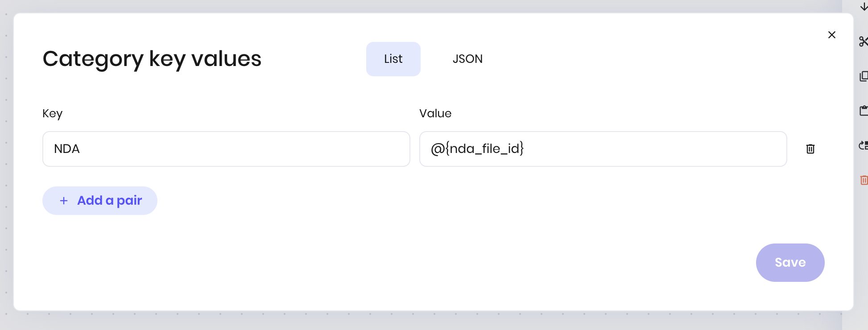Click the Key column label
868x330 pixels.
(52, 114)
